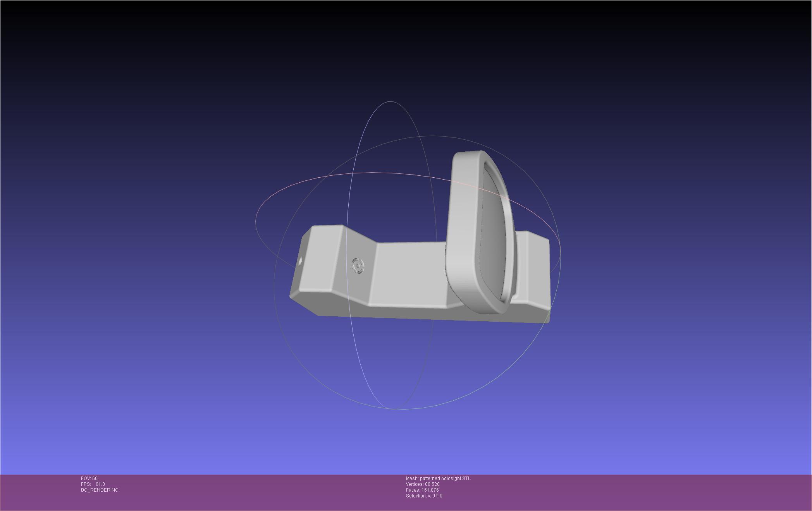Click the Selection: v: 0 f: 0 readout
The width and height of the screenshot is (812, 511).
point(424,496)
